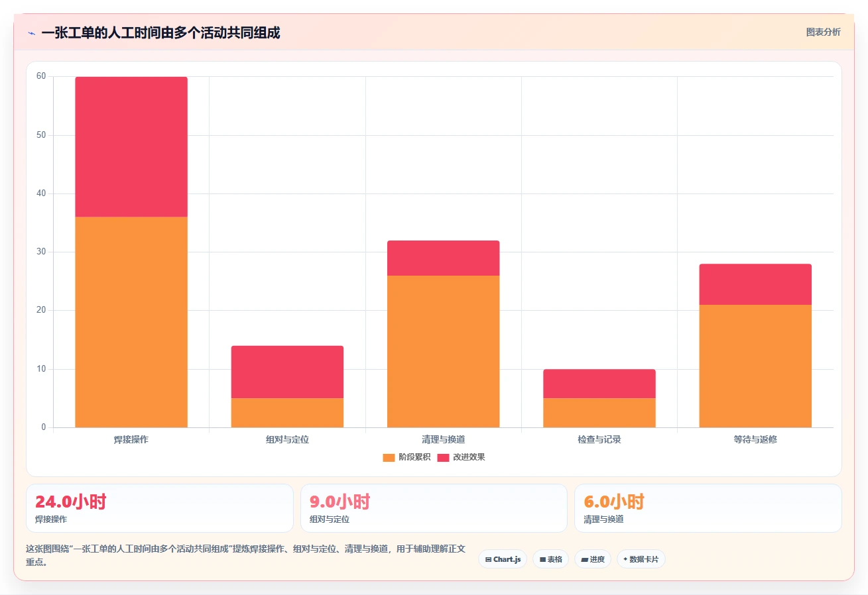868x595 pixels.
Task: Click the orange segment of the 等待与返修 bar
Action: [x=755, y=366]
